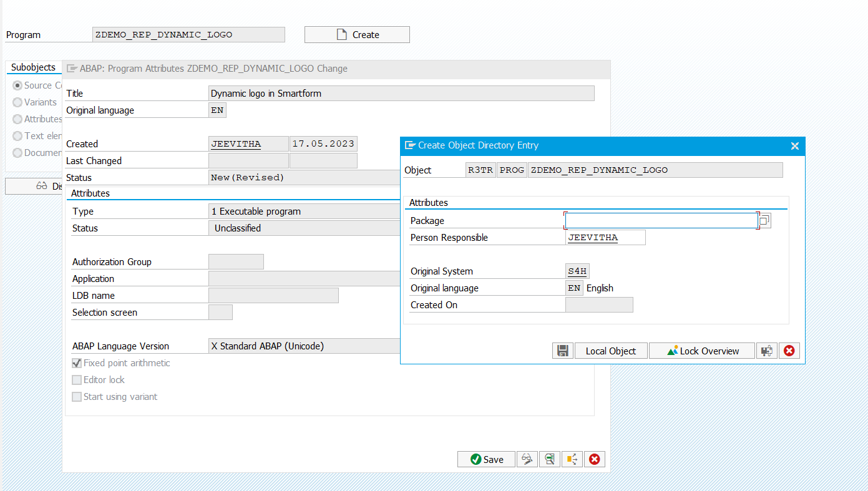Cancel the Create Object Directory Entry dialog

[789, 351]
